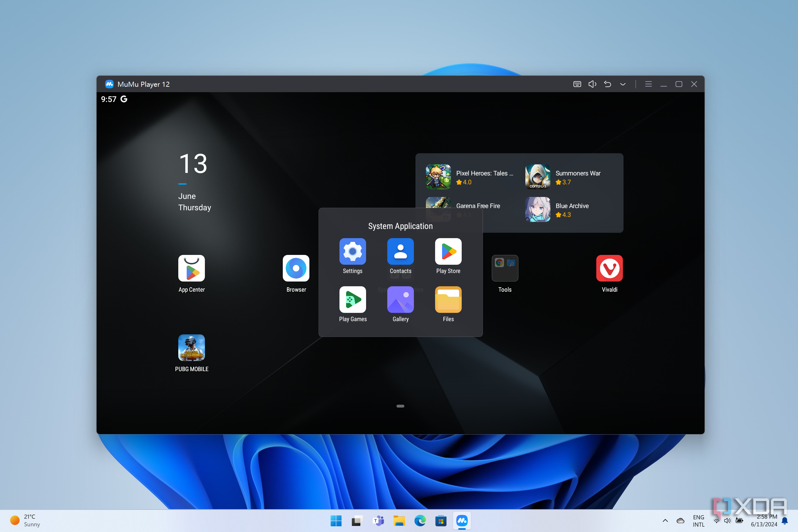
Task: Open the taskbar clock and date
Action: [x=764, y=521]
